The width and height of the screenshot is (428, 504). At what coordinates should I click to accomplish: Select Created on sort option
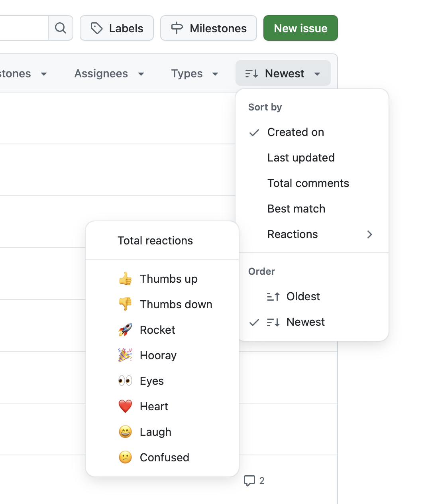(x=295, y=132)
